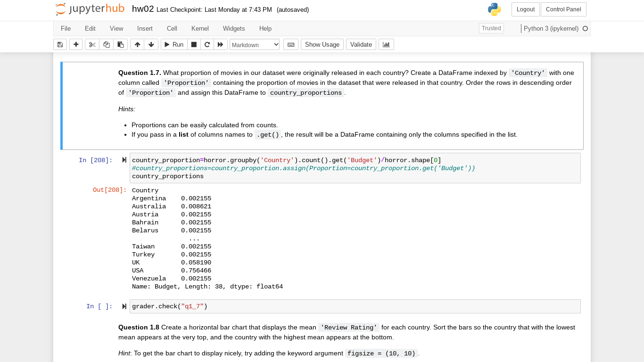Open the command palette keyboard icon
Viewport: 644px width, 362px height.
coord(291,44)
